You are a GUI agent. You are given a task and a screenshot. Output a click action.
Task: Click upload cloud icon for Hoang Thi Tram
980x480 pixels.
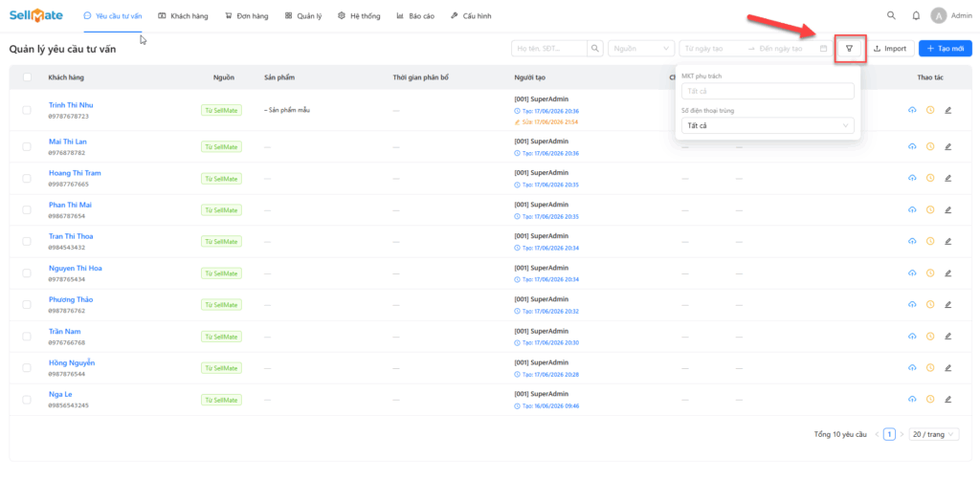912,178
